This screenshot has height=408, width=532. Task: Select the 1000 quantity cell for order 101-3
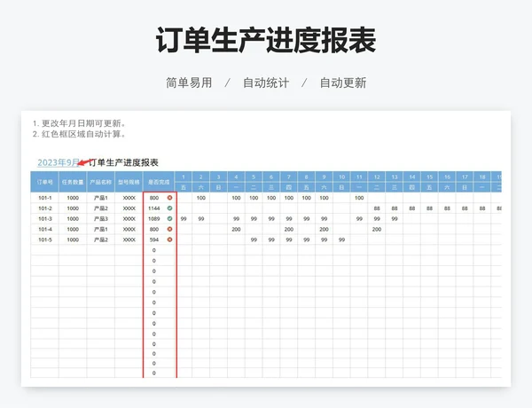coord(73,219)
